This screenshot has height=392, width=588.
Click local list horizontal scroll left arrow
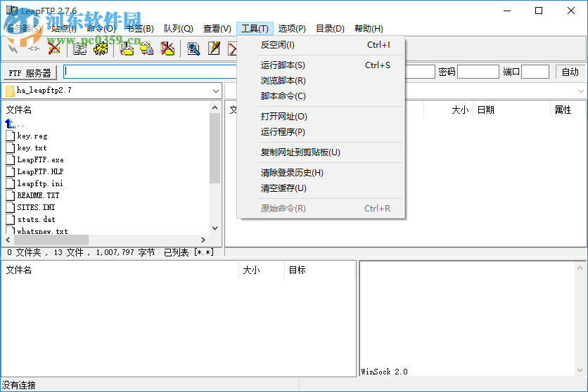(8, 240)
